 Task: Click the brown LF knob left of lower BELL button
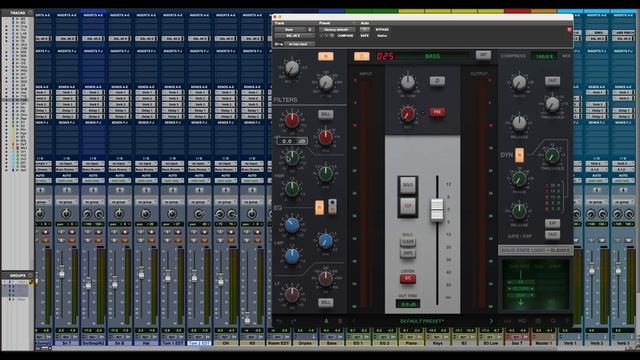[x=292, y=294]
